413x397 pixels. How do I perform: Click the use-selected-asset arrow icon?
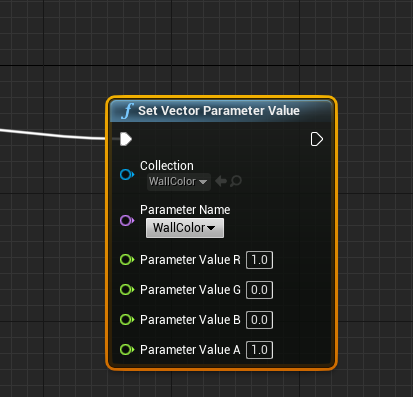click(221, 181)
